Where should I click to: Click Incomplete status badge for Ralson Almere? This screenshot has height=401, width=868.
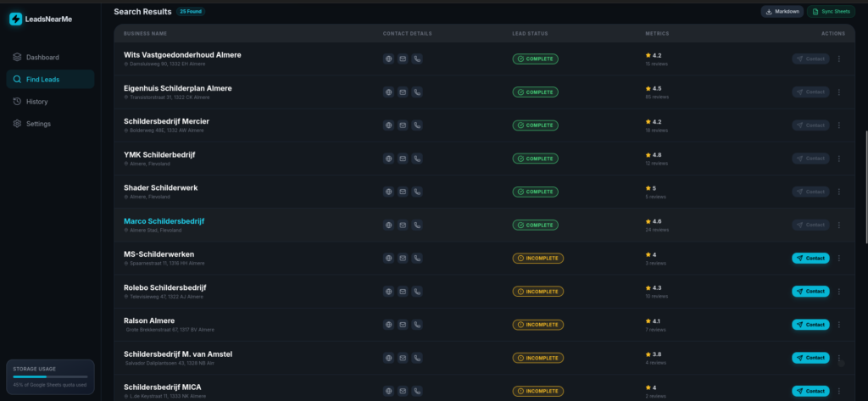[538, 325]
